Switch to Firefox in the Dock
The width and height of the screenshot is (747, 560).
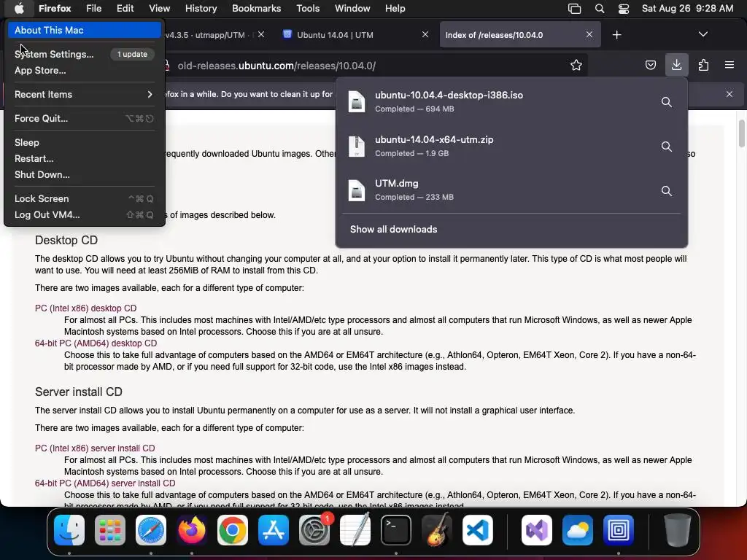pyautogui.click(x=192, y=530)
